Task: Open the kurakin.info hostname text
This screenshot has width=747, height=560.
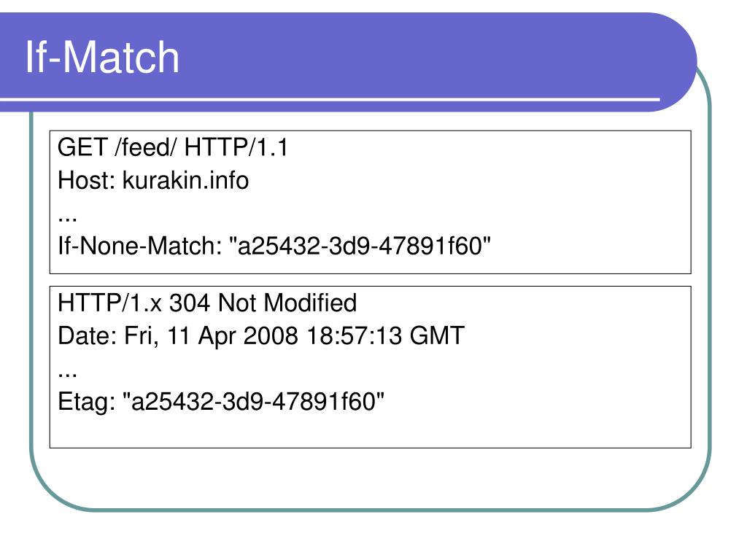Action: [x=185, y=181]
